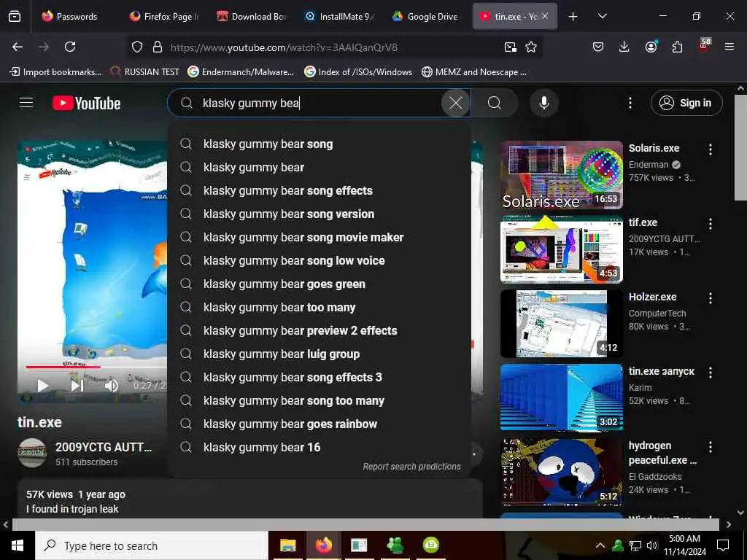List all tabs dropdown arrow
Image resolution: width=747 pixels, height=560 pixels.
(602, 16)
